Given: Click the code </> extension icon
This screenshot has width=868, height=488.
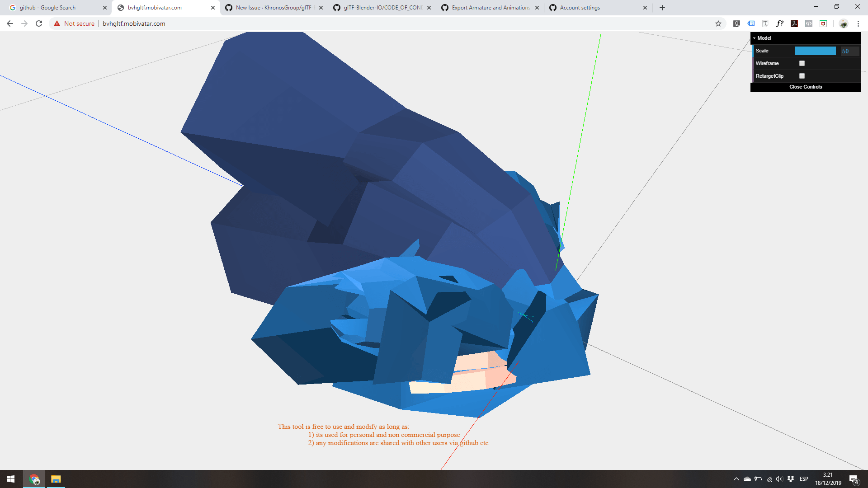Looking at the screenshot, I should (808, 23).
